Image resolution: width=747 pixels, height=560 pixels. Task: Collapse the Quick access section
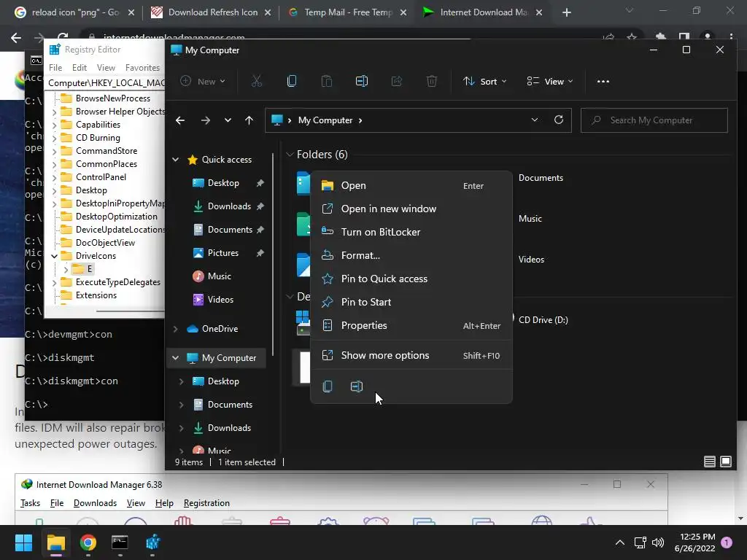point(175,160)
